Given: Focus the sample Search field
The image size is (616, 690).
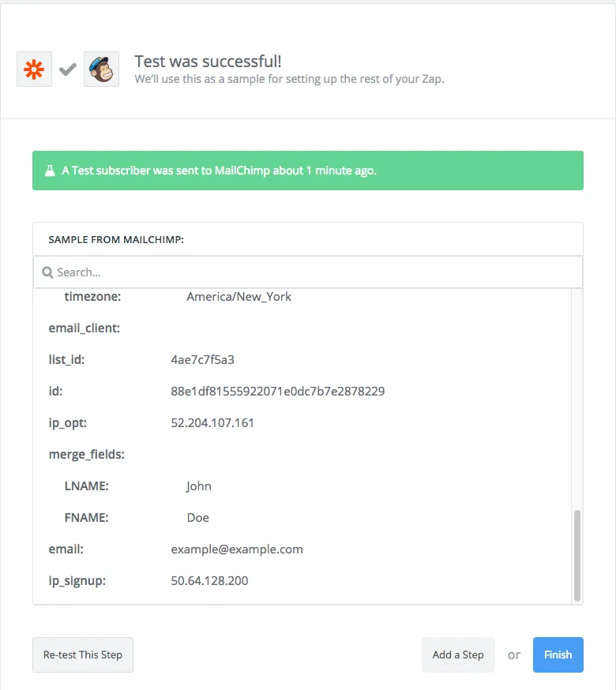Looking at the screenshot, I should (308, 272).
